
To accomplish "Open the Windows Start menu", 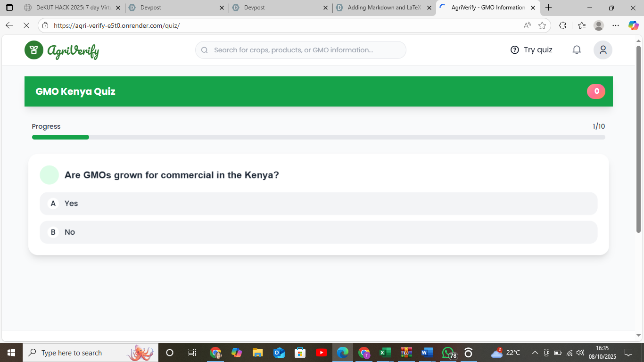I will [x=11, y=353].
